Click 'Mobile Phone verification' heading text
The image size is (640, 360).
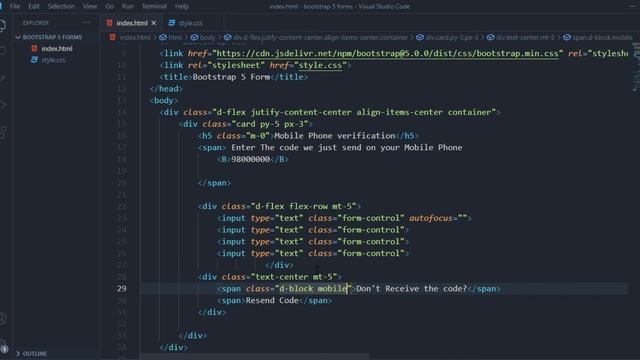(x=335, y=136)
